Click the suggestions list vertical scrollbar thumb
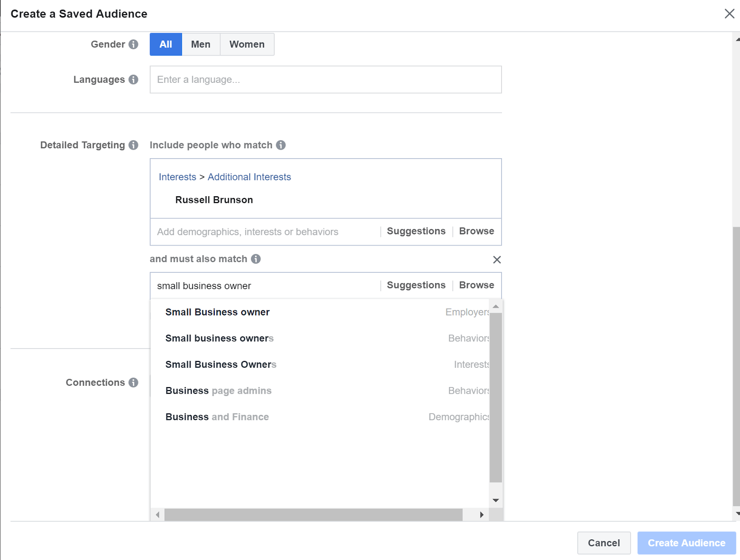Image resolution: width=740 pixels, height=560 pixels. pyautogui.click(x=496, y=398)
